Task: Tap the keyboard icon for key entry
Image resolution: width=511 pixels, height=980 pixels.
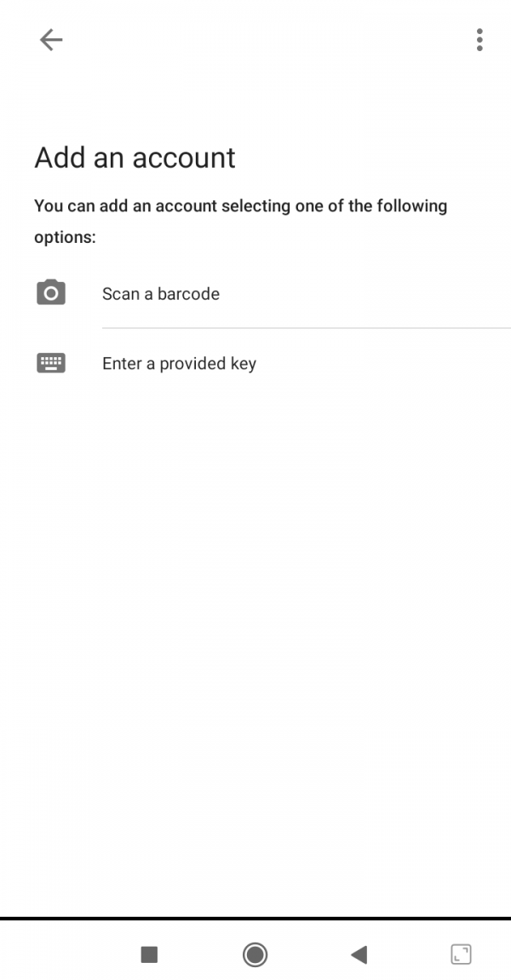Action: [51, 363]
